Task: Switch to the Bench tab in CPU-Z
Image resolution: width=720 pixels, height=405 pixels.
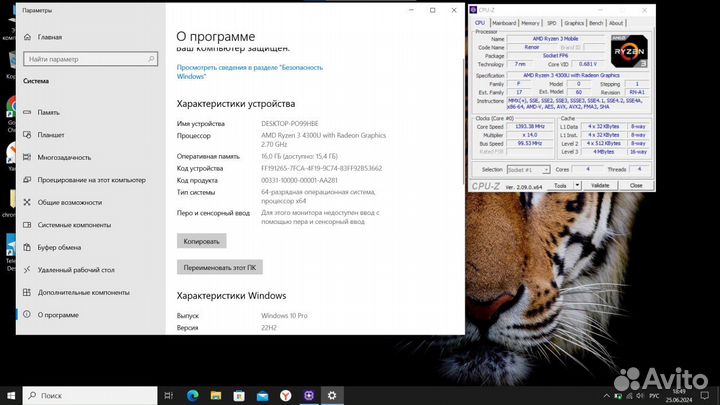Action: tap(596, 23)
